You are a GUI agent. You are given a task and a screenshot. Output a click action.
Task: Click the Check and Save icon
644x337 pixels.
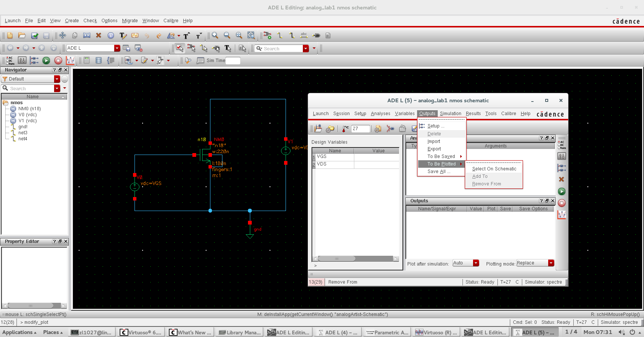coord(35,35)
